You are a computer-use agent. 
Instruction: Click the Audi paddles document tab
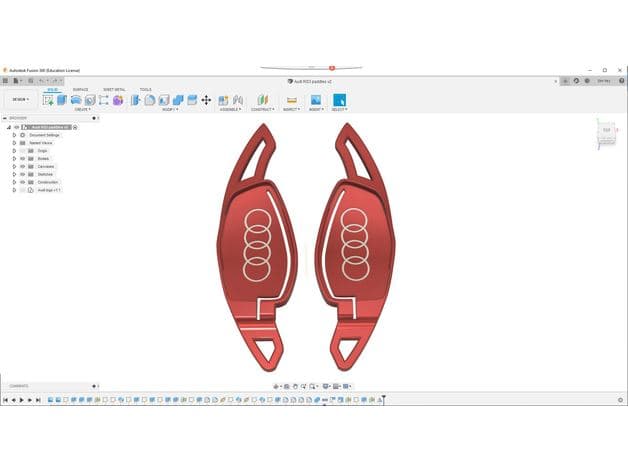(x=310, y=81)
